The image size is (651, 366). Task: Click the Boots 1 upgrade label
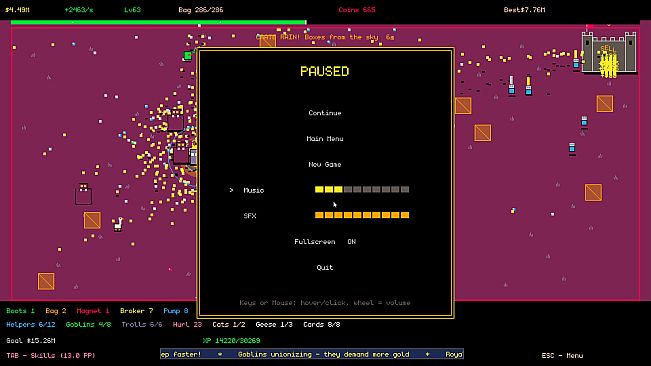[20, 311]
